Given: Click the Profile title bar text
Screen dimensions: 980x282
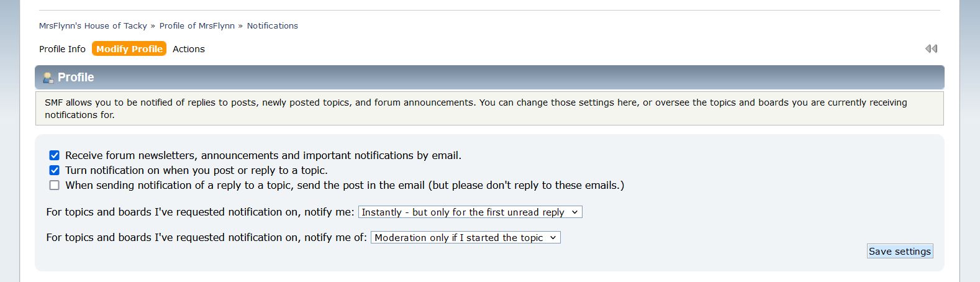Looking at the screenshot, I should pyautogui.click(x=76, y=78).
